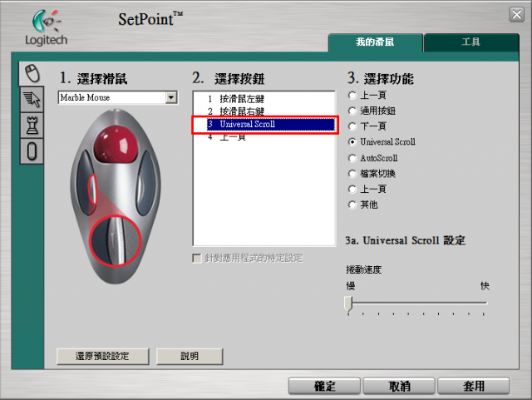Toggle the 針對應用程式的特定設定 checkbox

point(197,259)
